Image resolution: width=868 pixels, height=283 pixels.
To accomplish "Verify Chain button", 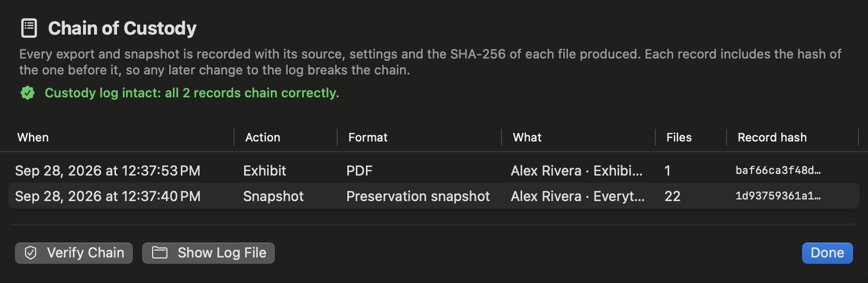I will pos(74,253).
